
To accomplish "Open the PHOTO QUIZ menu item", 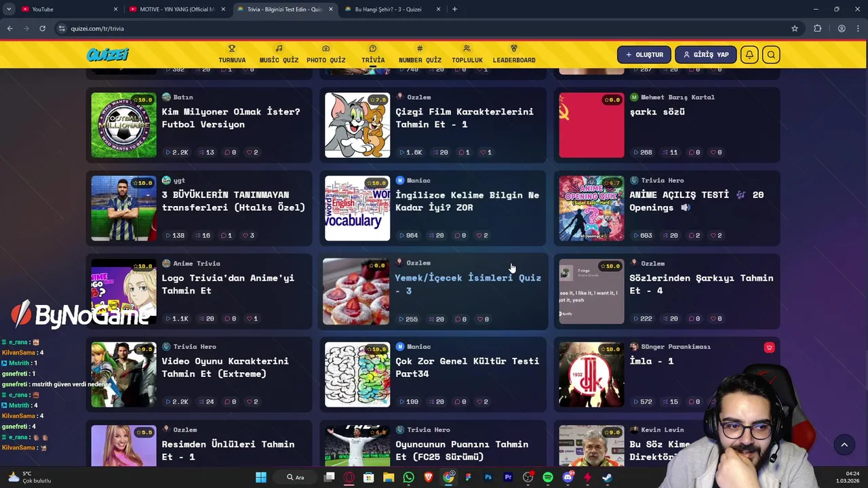I will coord(326,55).
